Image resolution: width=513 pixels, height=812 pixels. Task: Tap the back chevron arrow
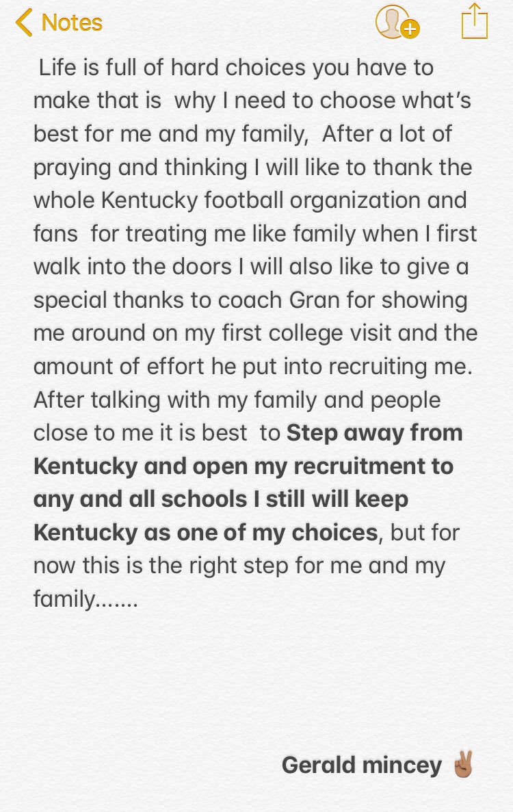click(x=24, y=23)
